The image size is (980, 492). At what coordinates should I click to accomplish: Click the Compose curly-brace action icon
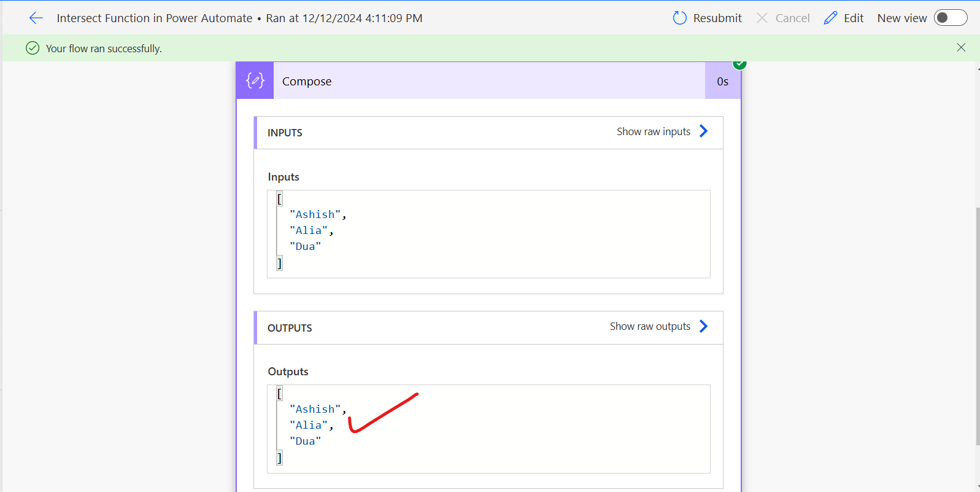[x=255, y=80]
